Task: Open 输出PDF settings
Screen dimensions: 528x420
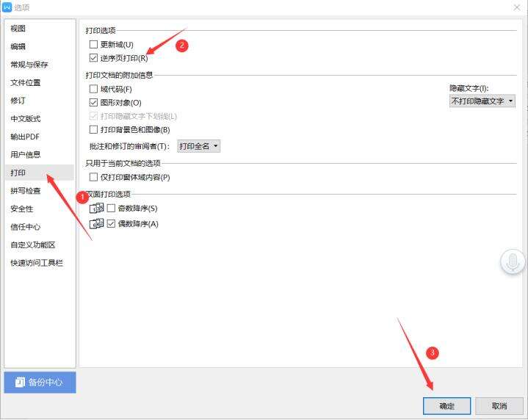Action: 40,137
